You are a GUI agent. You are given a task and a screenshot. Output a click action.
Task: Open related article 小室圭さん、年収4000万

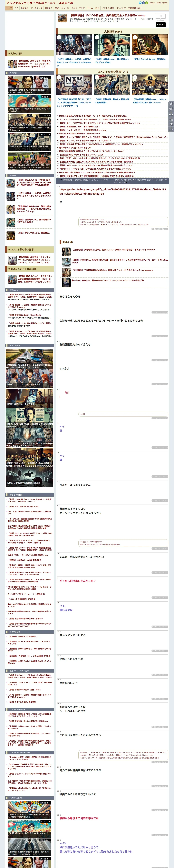point(120,261)
